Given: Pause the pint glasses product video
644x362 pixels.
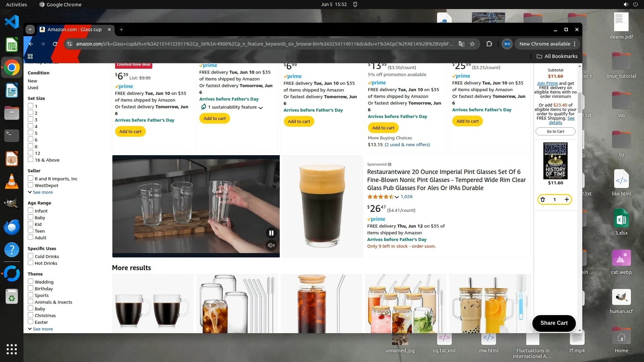Looking at the screenshot, I should click(271, 233).
